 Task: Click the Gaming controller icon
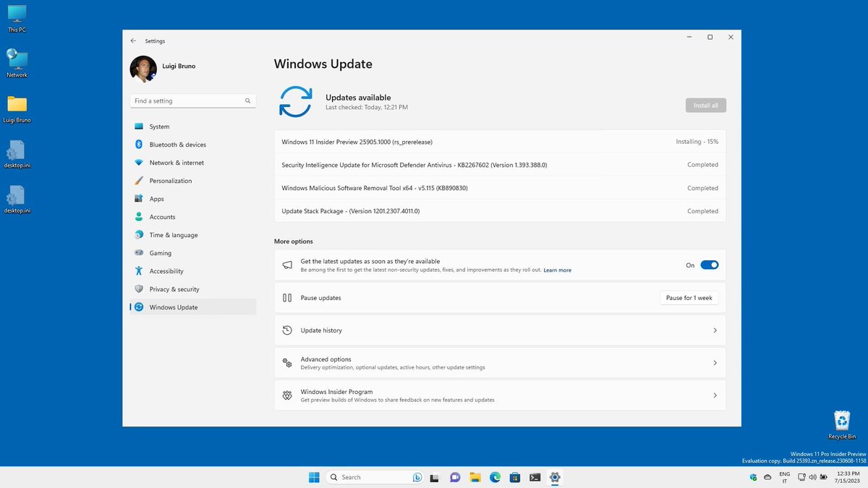pos(139,253)
